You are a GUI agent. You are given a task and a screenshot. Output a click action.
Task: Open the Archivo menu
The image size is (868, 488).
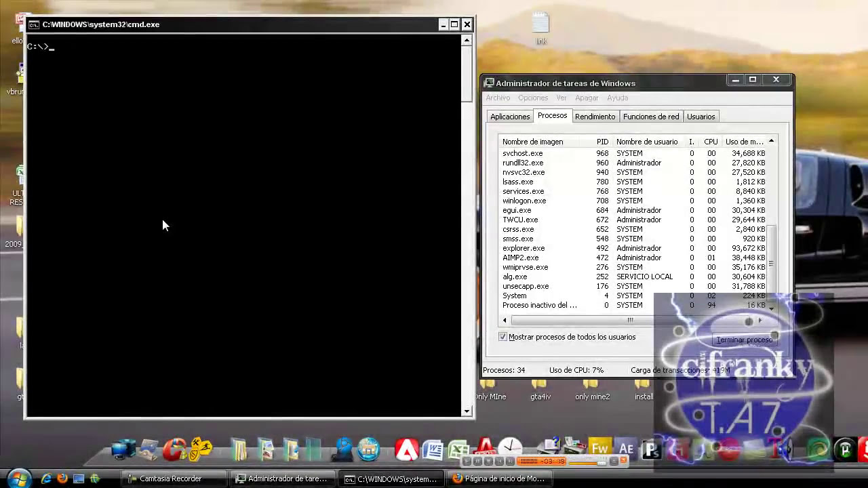[498, 98]
